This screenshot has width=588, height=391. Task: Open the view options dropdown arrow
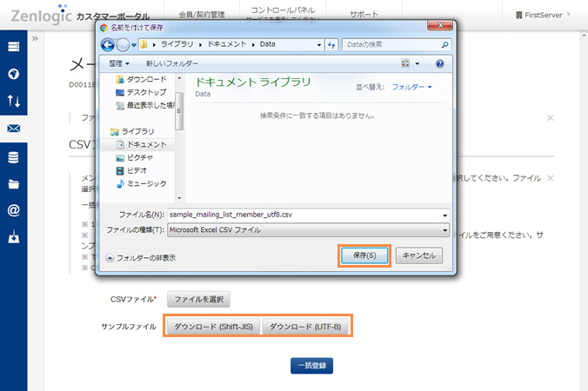[417, 63]
